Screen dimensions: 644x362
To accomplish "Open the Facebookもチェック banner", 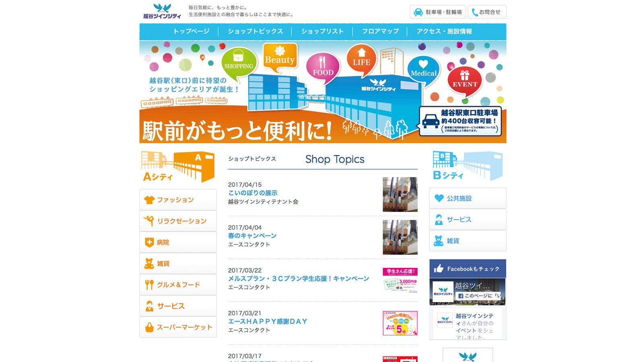I will click(468, 269).
